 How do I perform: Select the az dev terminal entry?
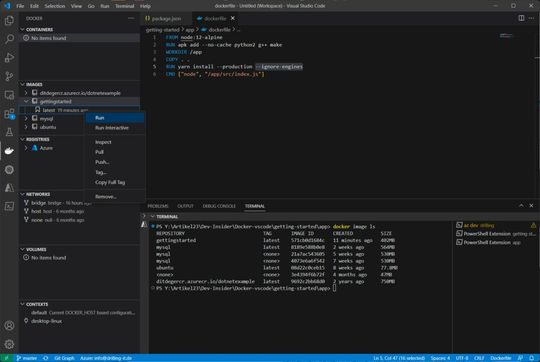(x=496, y=225)
